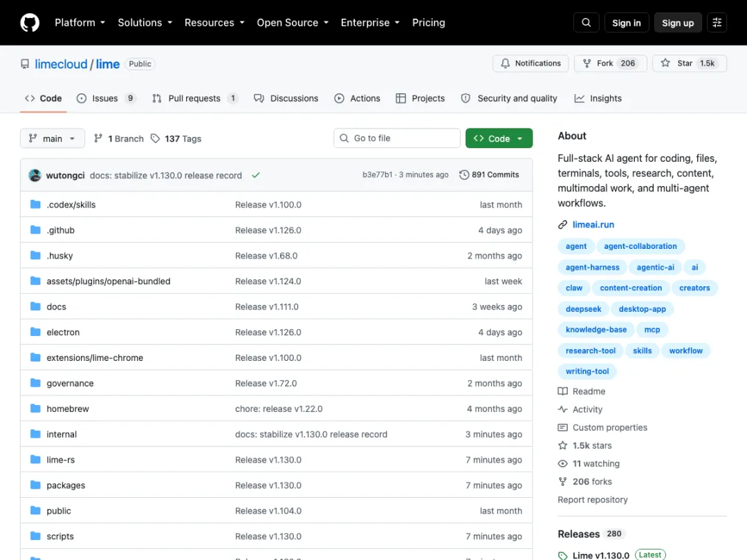Click the .codex/skills folder icon

click(35, 204)
